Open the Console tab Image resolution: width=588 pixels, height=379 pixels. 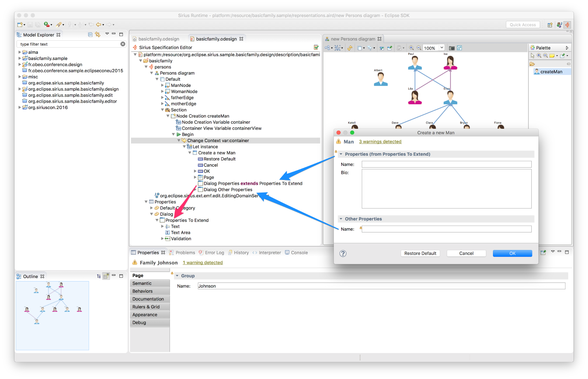point(296,253)
